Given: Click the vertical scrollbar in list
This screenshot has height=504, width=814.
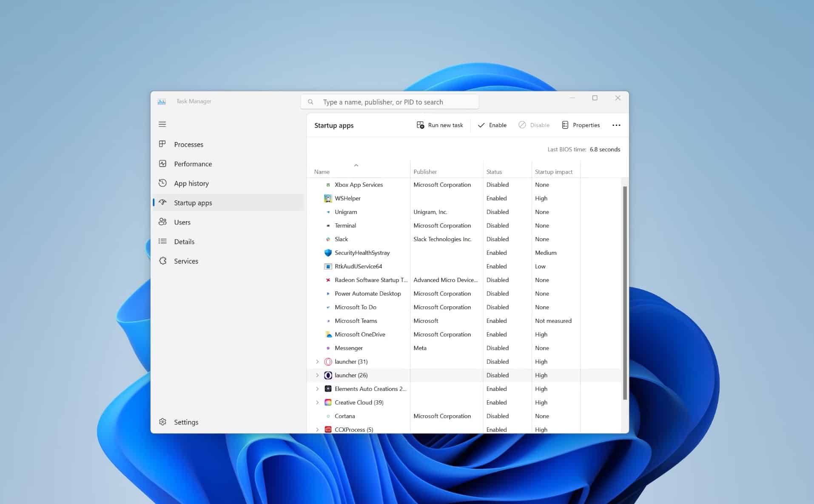Looking at the screenshot, I should pos(625,293).
